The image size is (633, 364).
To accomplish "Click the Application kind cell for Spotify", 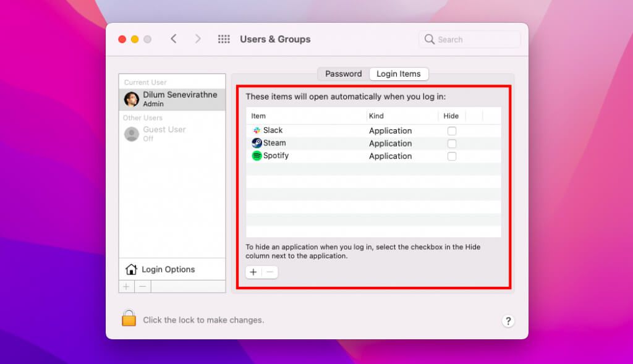I will coord(391,156).
